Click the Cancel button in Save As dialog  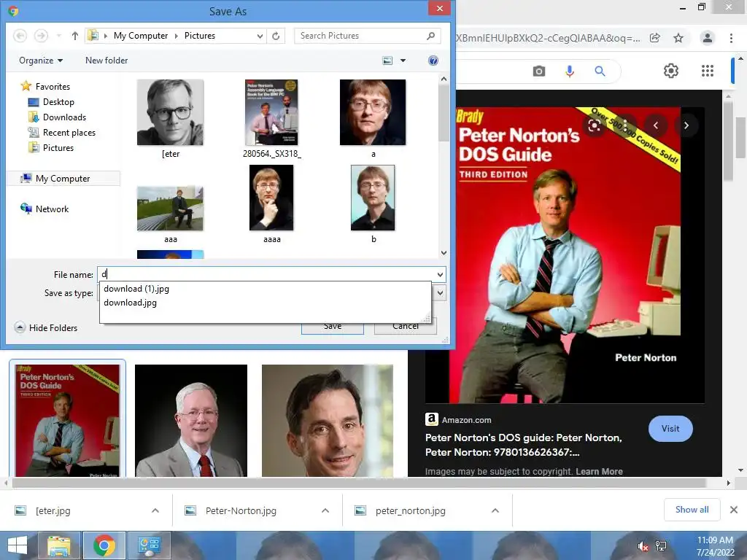(406, 327)
